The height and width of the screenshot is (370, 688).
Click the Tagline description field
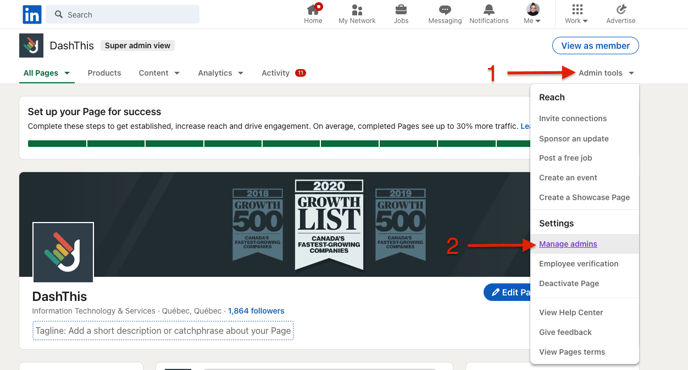point(163,330)
